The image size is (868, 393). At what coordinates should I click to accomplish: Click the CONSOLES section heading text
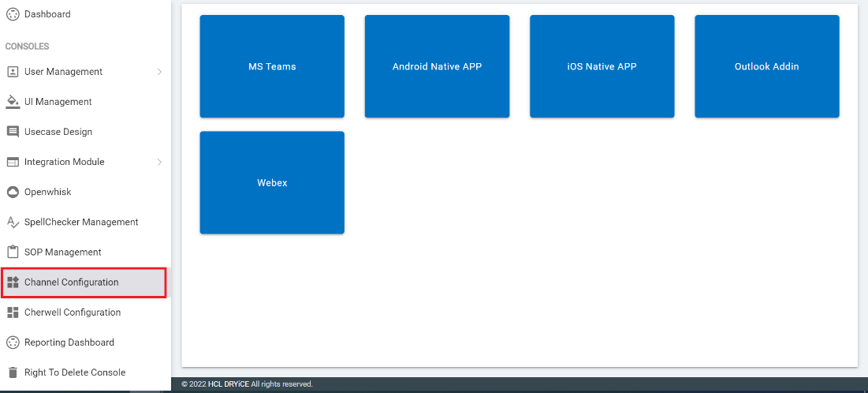click(27, 47)
